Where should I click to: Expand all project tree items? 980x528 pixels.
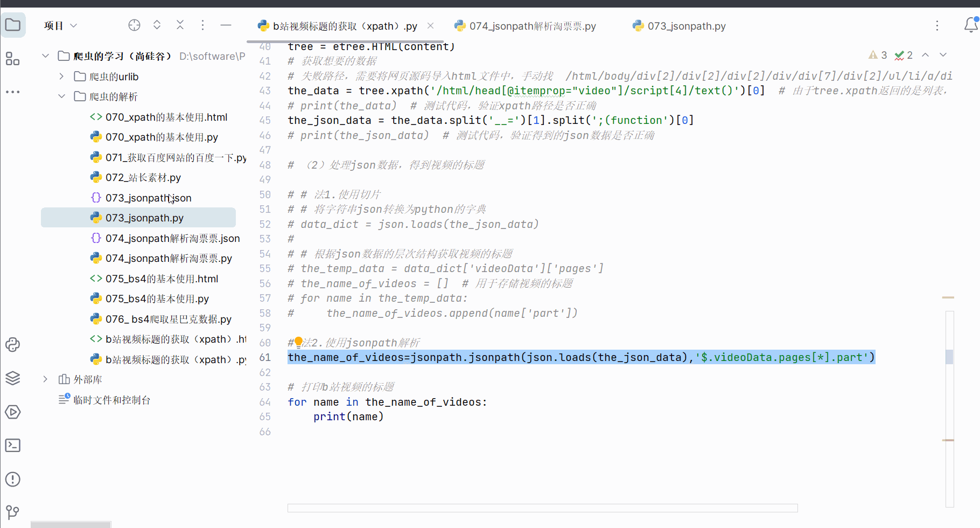[157, 25]
